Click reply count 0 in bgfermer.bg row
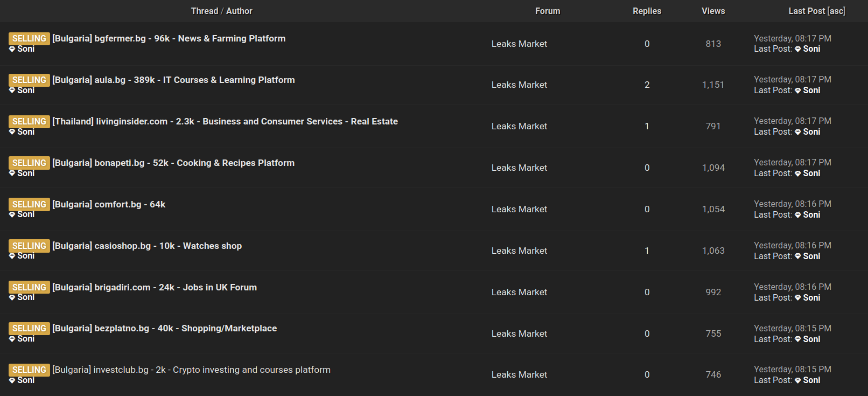The image size is (868, 396). click(647, 44)
